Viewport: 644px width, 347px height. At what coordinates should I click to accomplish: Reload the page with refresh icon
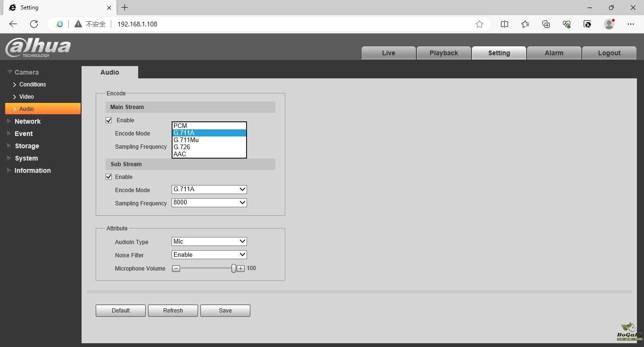point(34,24)
